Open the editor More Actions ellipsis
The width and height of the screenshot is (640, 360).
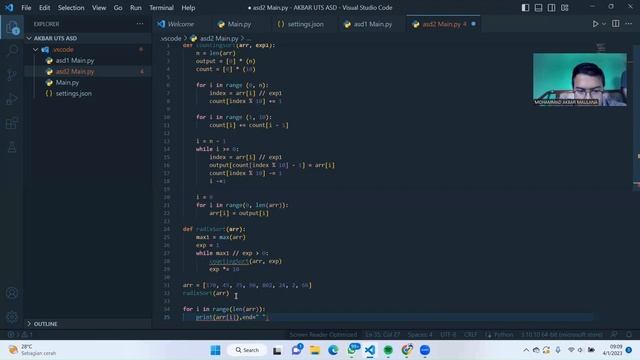pyautogui.click(x=629, y=24)
